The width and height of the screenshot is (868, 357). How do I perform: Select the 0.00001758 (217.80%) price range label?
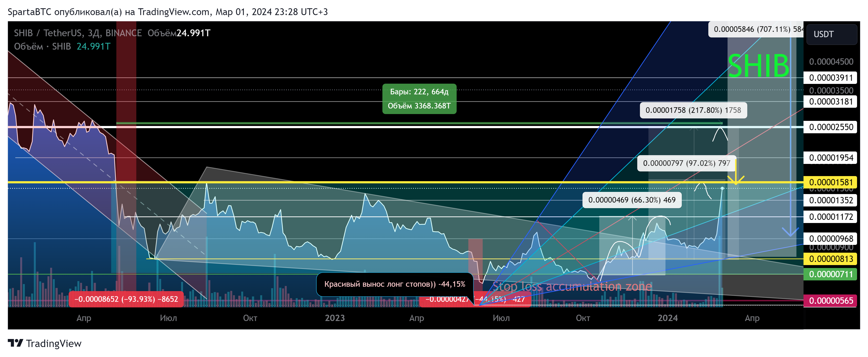point(693,110)
